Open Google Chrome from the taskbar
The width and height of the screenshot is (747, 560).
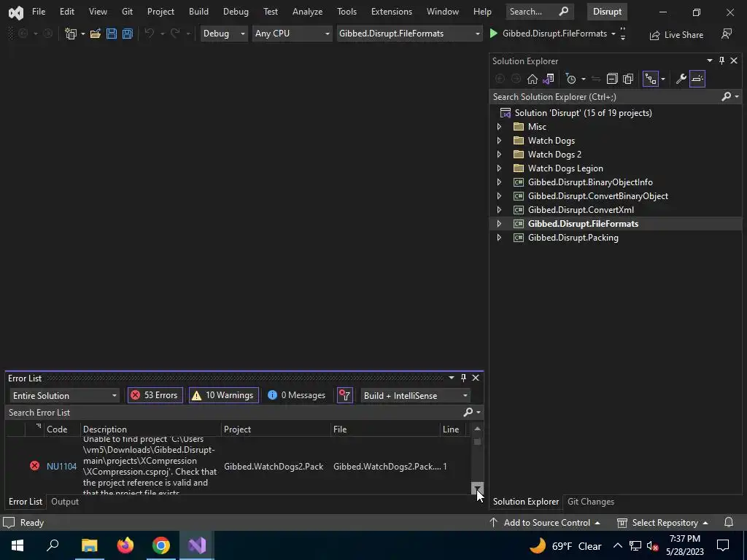point(161,545)
